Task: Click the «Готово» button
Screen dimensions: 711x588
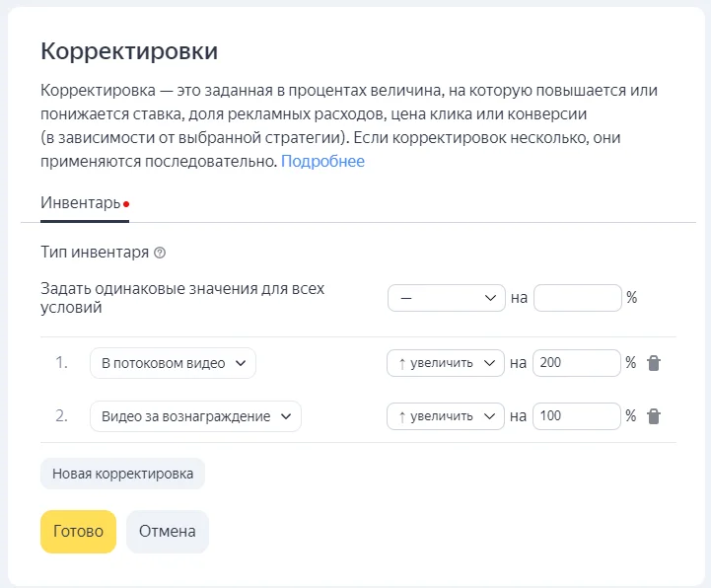Action: pyautogui.click(x=79, y=532)
